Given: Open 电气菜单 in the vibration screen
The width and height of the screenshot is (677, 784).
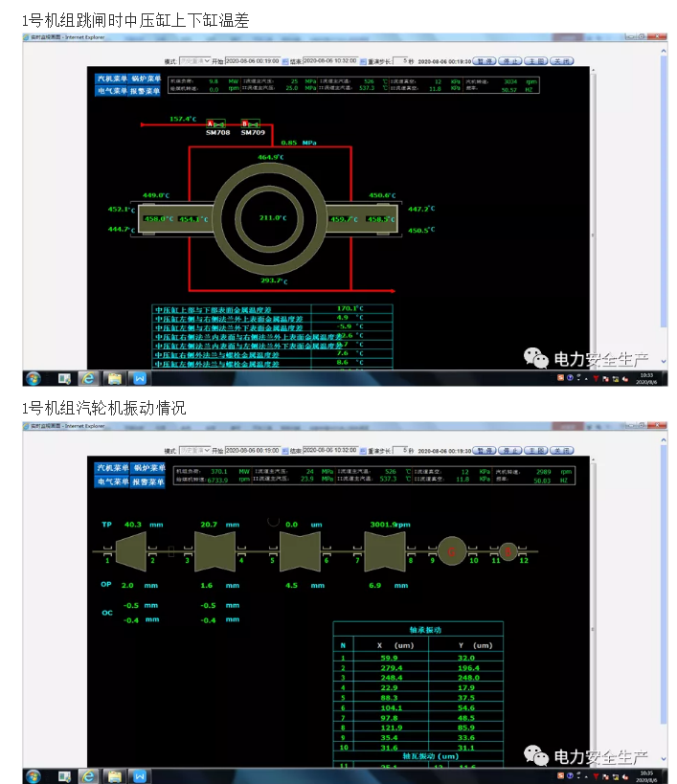Looking at the screenshot, I should tap(112, 482).
